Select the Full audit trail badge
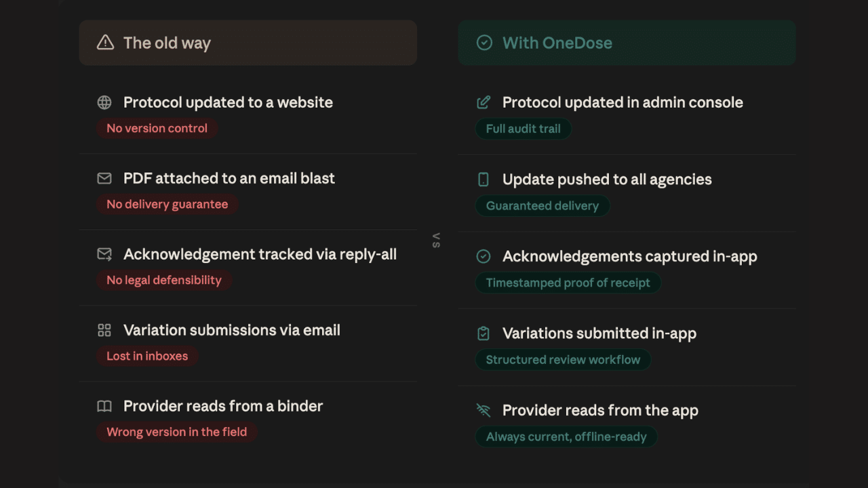Viewport: 868px width, 488px height. tap(524, 129)
